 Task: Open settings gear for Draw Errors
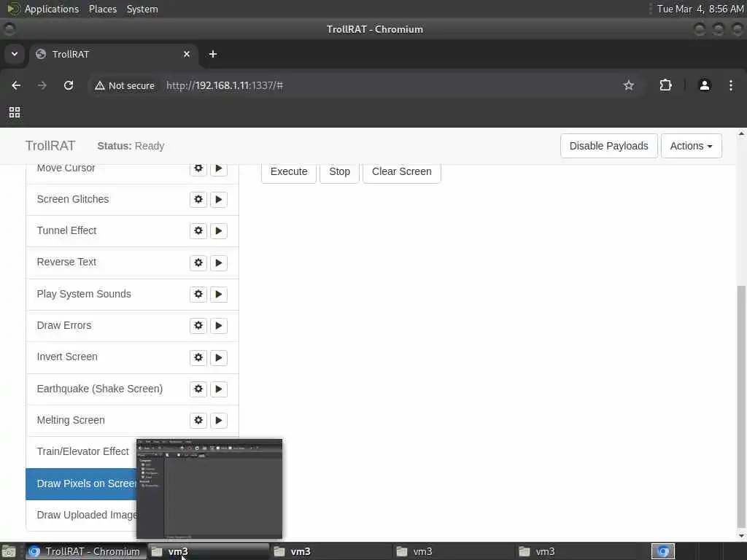pyautogui.click(x=198, y=325)
